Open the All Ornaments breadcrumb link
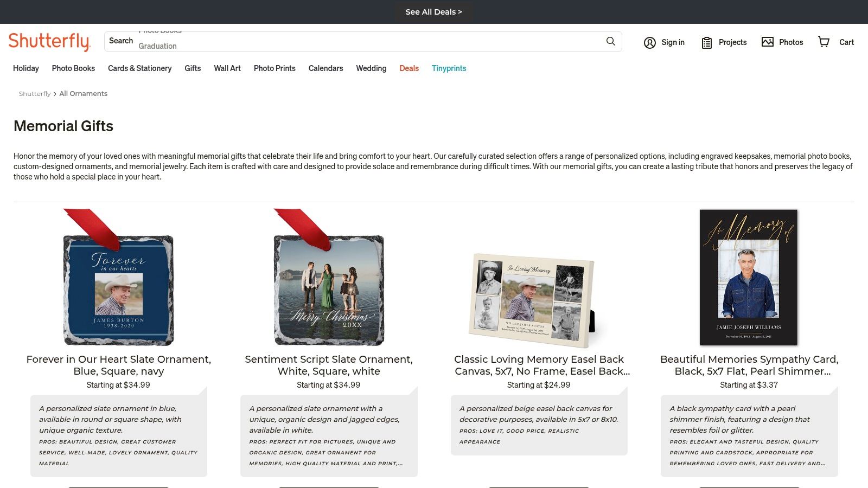The width and height of the screenshot is (868, 488). point(83,93)
